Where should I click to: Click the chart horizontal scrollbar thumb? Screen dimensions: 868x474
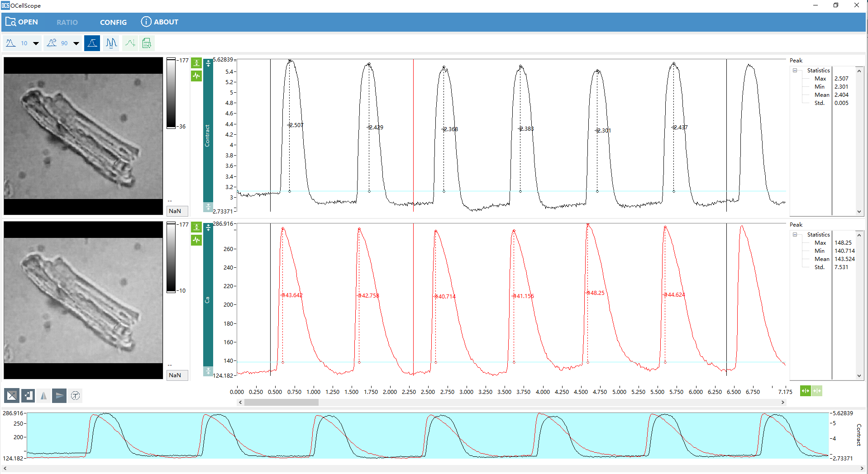[281, 402]
